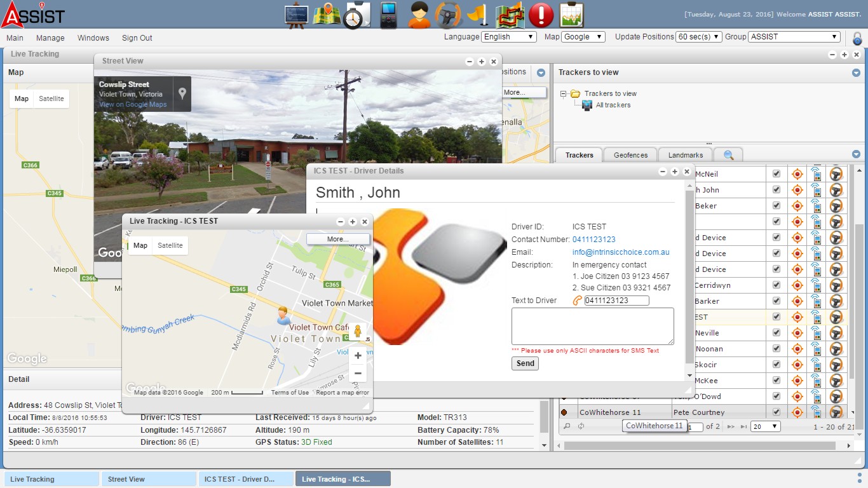The height and width of the screenshot is (488, 868).
Task: Click the info@intrinsicchoice.com.au email link
Action: (621, 252)
